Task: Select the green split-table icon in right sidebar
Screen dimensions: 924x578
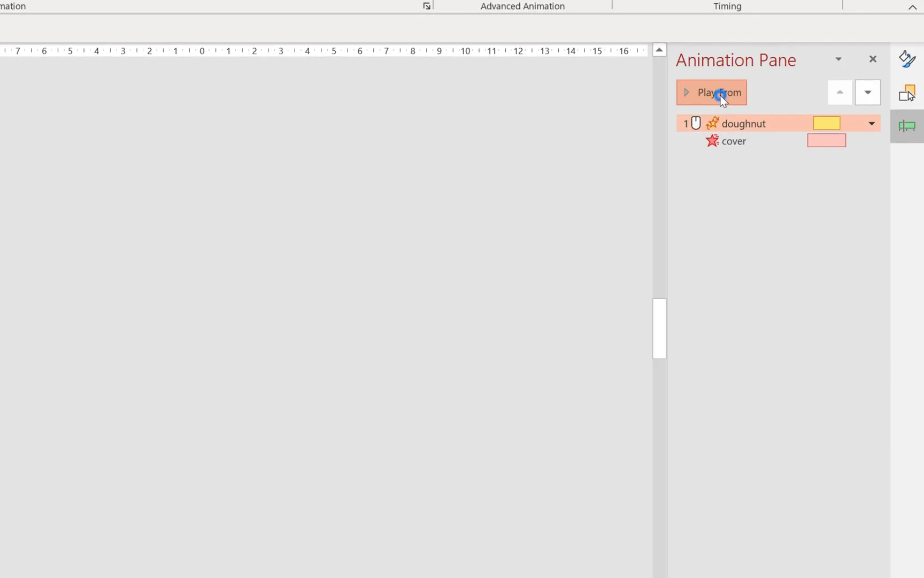Action: point(907,126)
